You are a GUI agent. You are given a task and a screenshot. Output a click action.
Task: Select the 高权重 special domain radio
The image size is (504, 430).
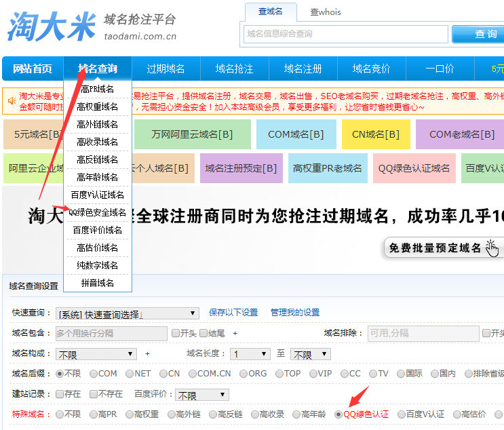[x=130, y=414]
